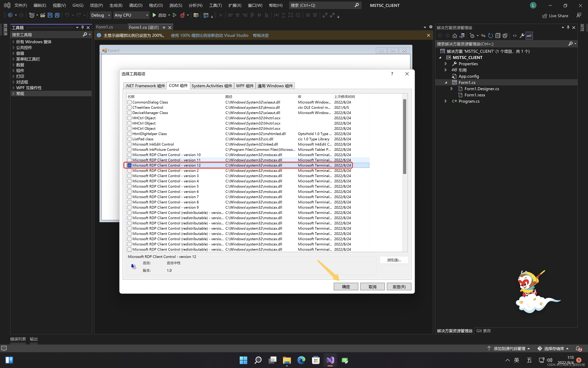
Task: Click the Navigate Backward arrow icon
Action: 10,15
